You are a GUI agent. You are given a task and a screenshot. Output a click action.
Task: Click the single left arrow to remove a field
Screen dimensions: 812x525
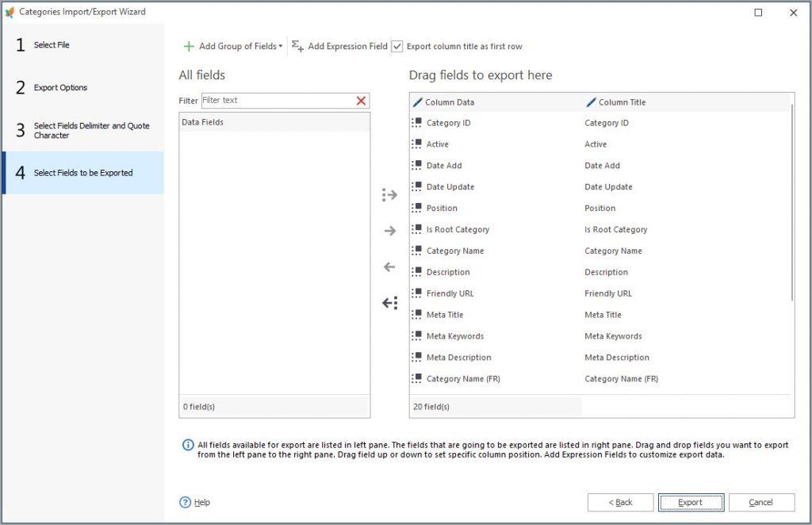point(389,267)
